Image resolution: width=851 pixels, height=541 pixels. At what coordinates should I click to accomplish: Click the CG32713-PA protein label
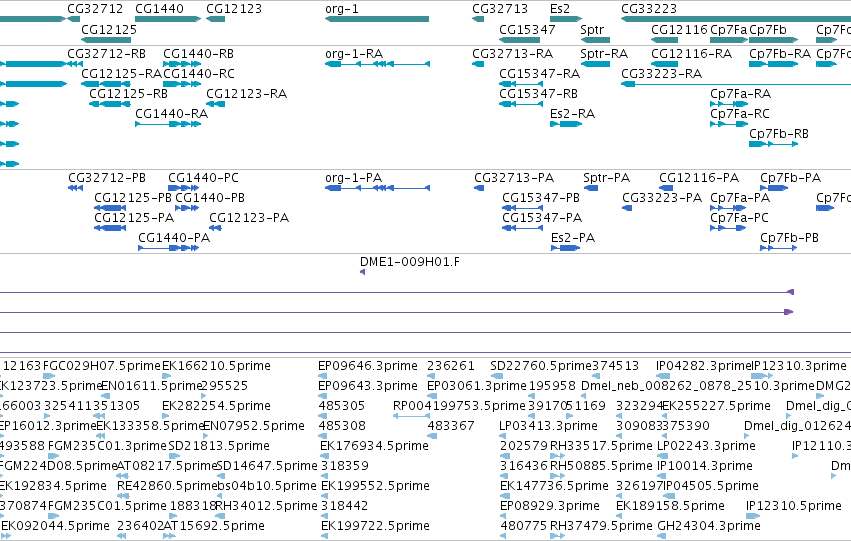pos(514,177)
